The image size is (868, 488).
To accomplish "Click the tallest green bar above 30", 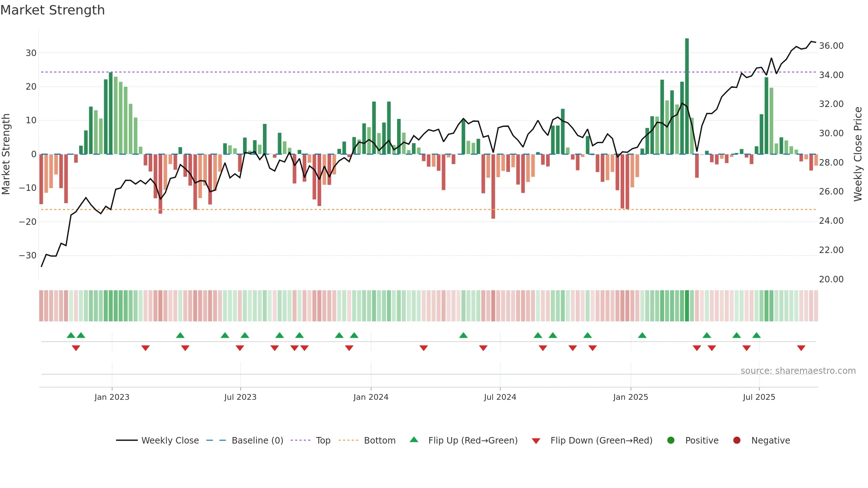I will (x=687, y=96).
